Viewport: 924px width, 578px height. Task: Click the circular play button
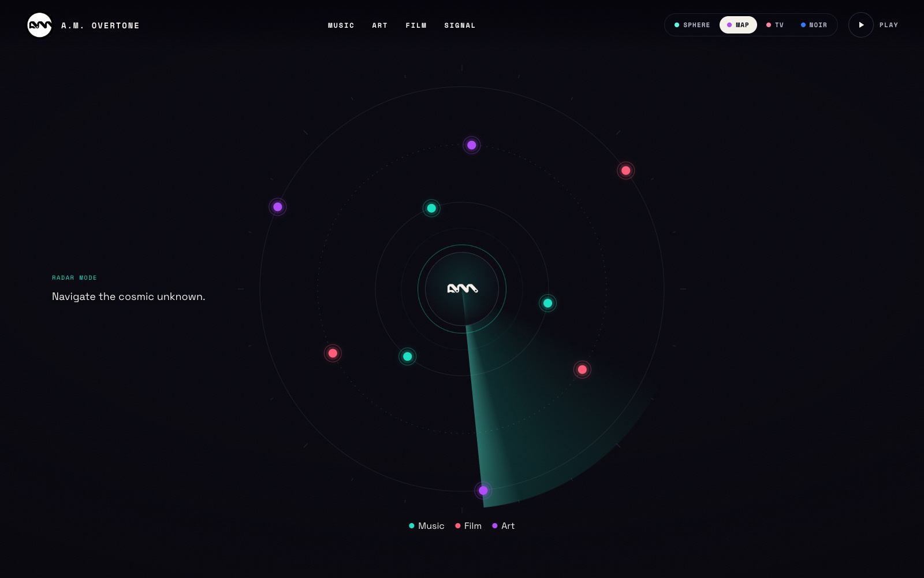[x=861, y=25]
